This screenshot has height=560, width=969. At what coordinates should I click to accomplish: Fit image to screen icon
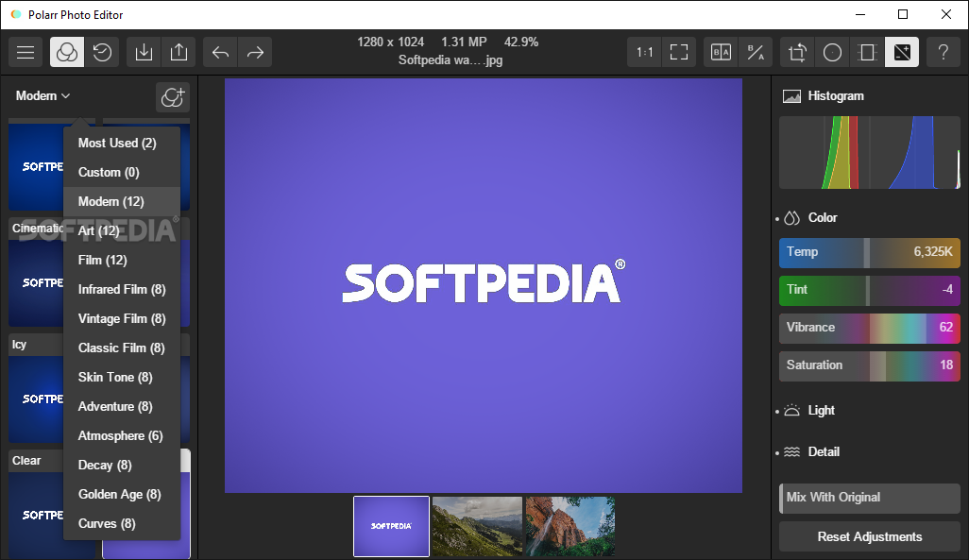(x=679, y=52)
